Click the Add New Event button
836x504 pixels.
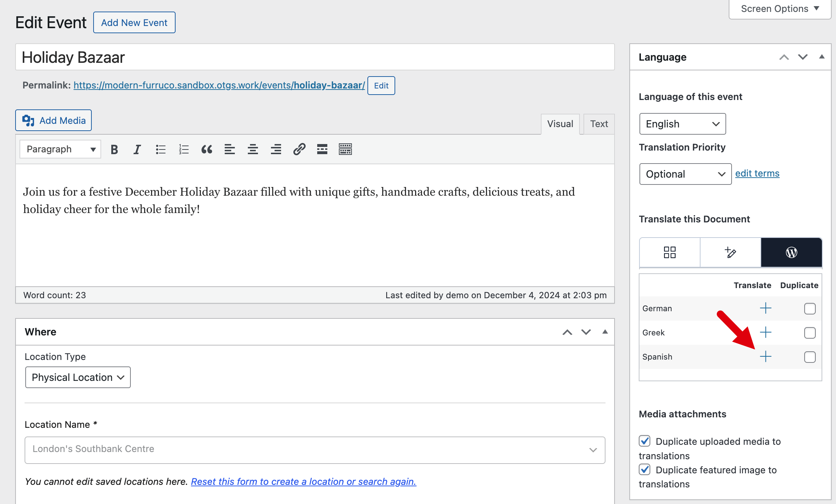click(x=134, y=22)
